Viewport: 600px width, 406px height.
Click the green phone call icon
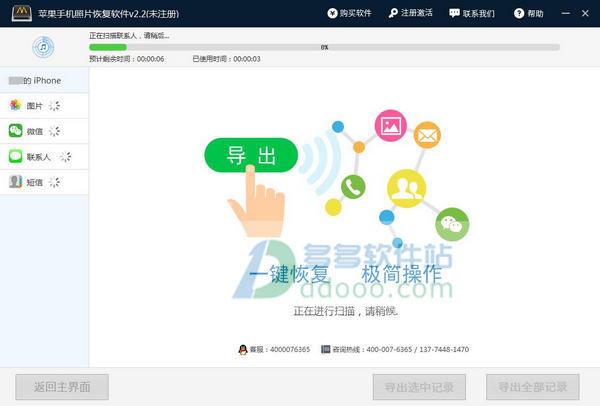click(353, 187)
